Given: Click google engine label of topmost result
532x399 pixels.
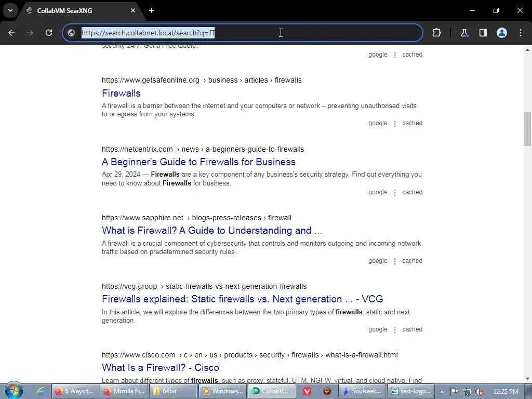Looking at the screenshot, I should (x=378, y=54).
